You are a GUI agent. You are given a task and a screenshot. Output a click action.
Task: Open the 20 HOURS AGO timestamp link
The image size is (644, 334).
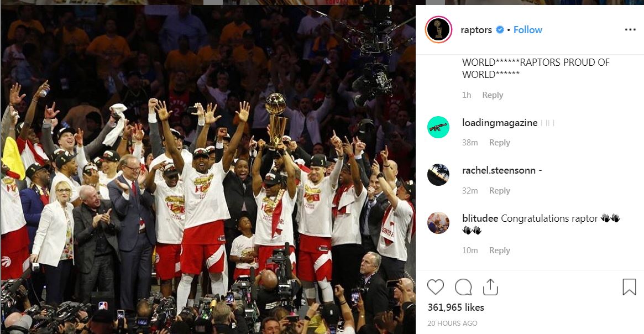pos(452,323)
